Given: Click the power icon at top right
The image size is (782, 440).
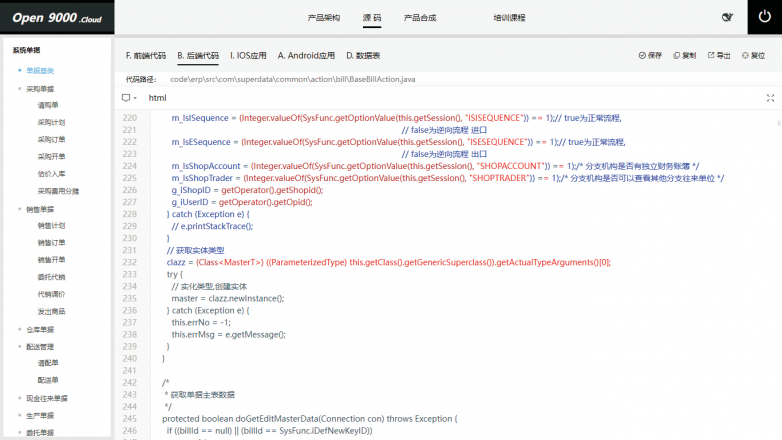Looking at the screenshot, I should pyautogui.click(x=764, y=17).
